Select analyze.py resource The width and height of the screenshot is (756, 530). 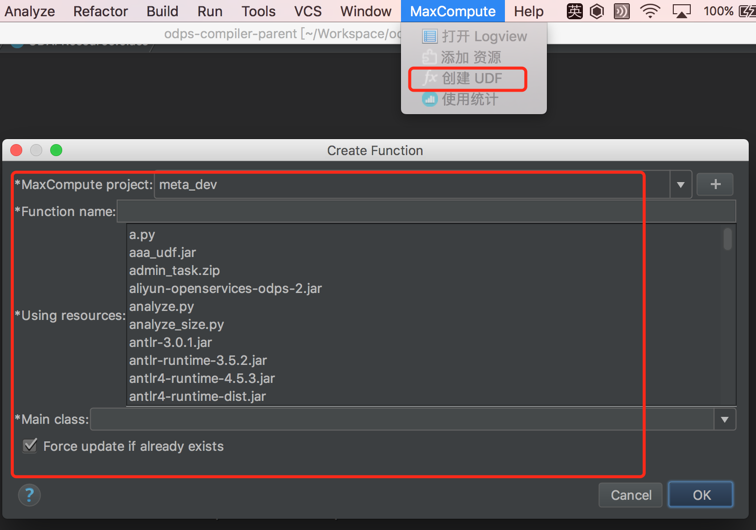424,307
